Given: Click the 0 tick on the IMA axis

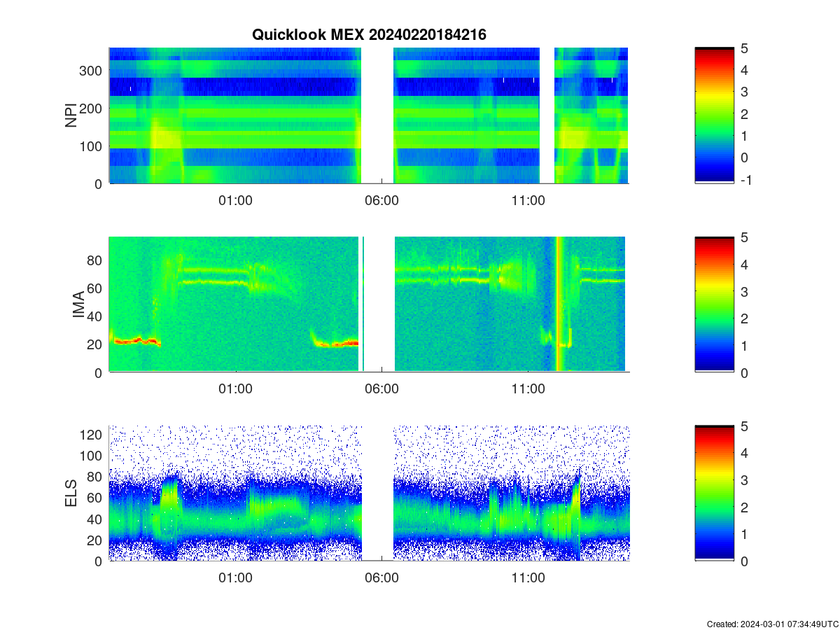Looking at the screenshot, I should click(99, 372).
